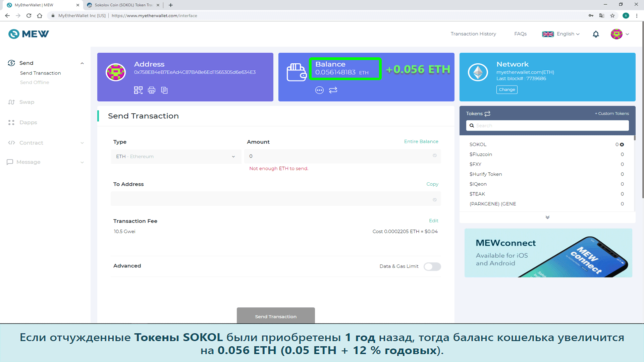This screenshot has width=644, height=362.
Task: Show the address QR code icon
Action: pyautogui.click(x=138, y=90)
